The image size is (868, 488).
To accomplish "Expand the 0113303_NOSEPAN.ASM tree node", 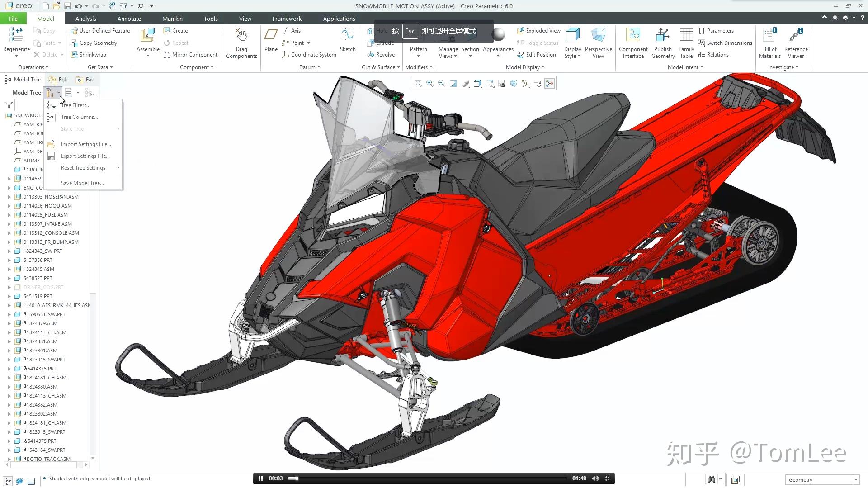I will (9, 197).
